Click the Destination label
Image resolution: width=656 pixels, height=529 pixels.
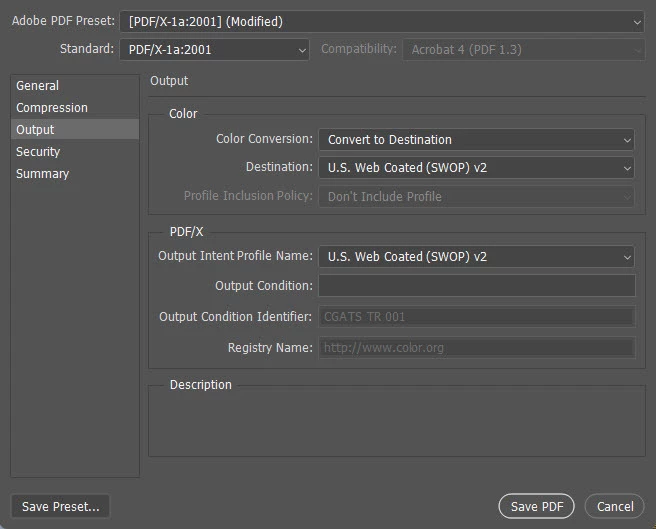coord(279,167)
